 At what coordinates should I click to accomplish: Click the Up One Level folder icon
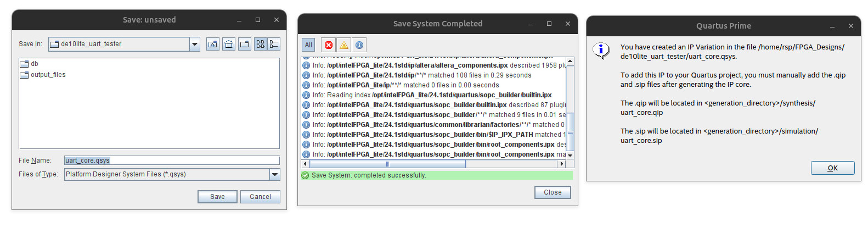coord(213,44)
